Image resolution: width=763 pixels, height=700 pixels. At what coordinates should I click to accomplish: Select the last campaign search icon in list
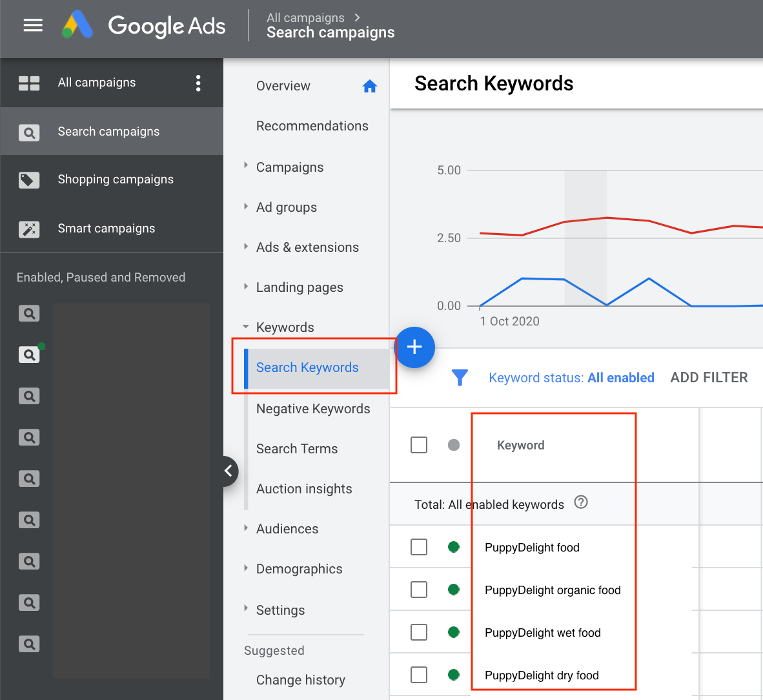(29, 644)
